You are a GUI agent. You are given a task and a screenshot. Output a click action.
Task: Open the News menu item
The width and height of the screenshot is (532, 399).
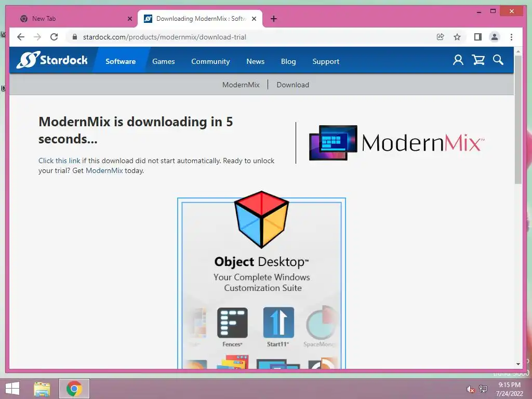[x=256, y=61]
